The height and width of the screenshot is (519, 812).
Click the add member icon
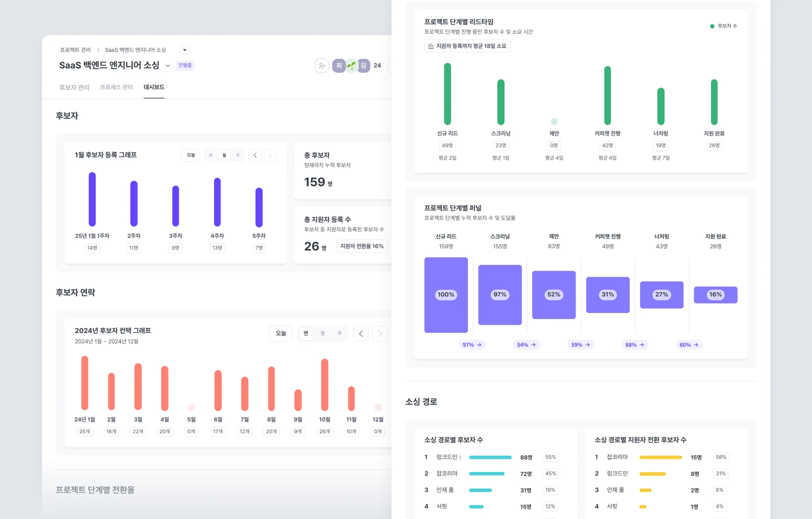[x=321, y=66]
